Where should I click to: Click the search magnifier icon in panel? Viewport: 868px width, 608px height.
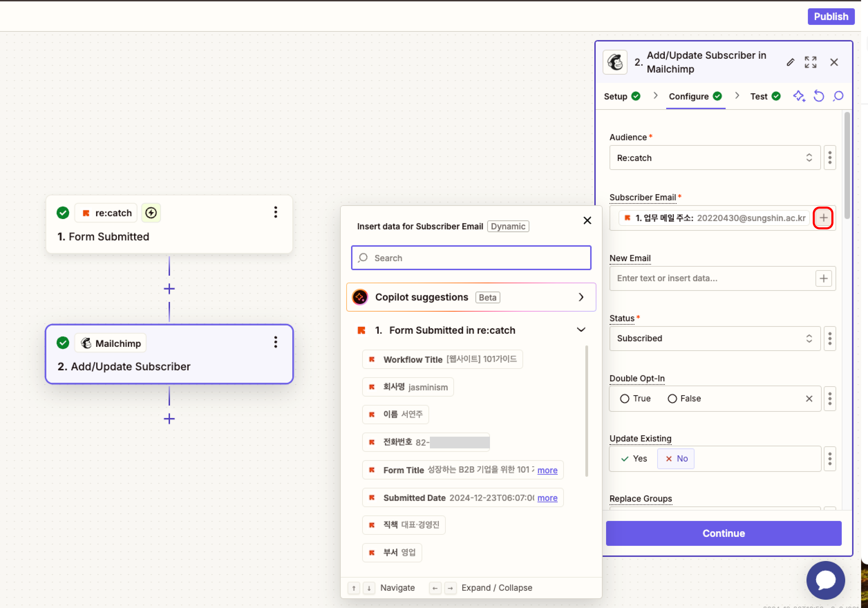click(839, 96)
